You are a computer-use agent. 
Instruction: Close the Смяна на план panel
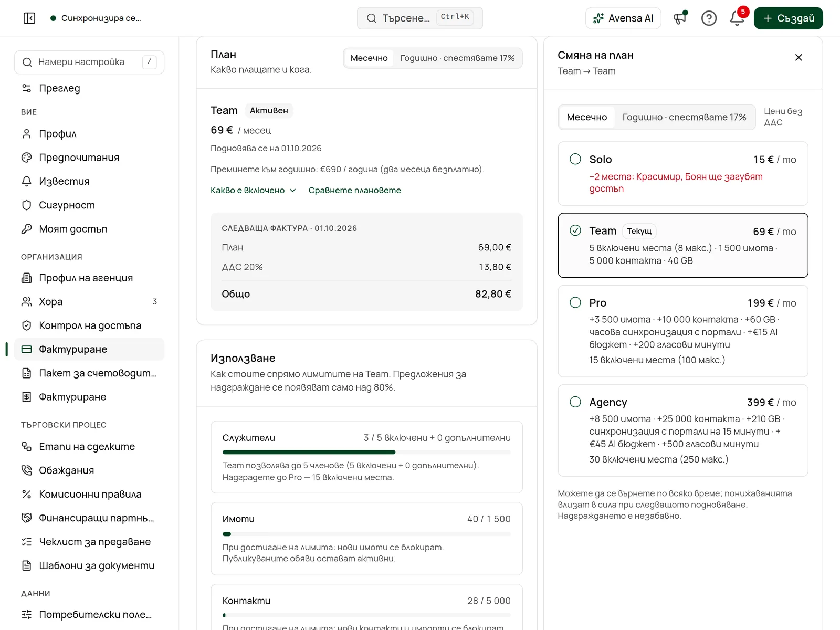[799, 57]
